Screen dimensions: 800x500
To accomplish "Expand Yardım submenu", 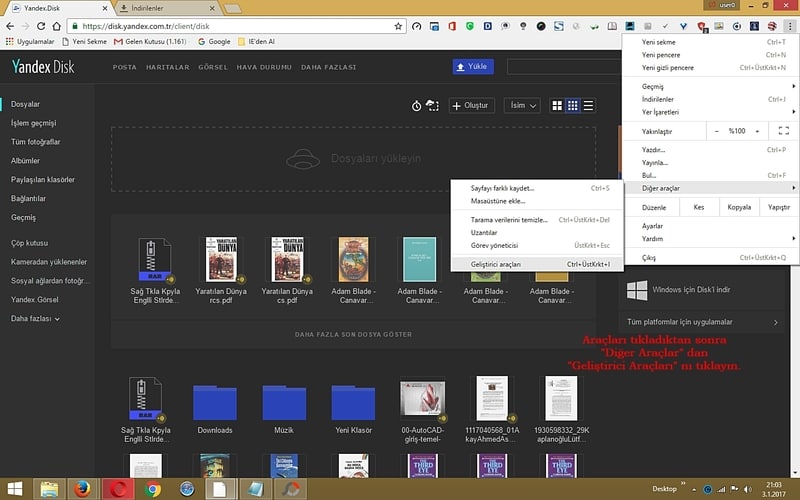I will click(x=710, y=238).
